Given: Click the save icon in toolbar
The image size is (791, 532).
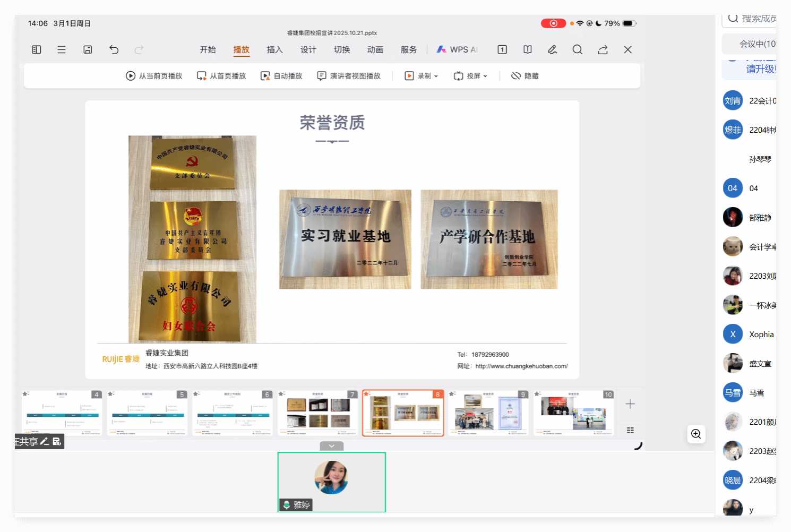Looking at the screenshot, I should coord(88,49).
